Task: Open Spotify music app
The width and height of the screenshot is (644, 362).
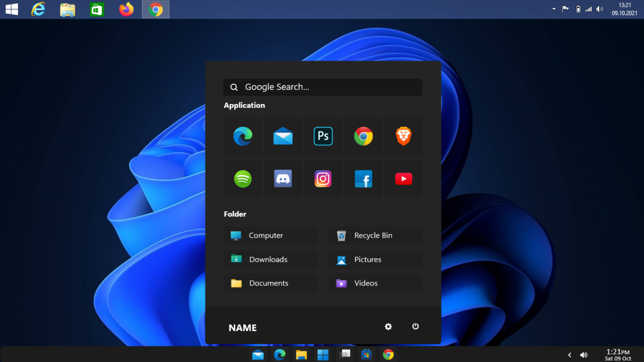Action: tap(243, 178)
